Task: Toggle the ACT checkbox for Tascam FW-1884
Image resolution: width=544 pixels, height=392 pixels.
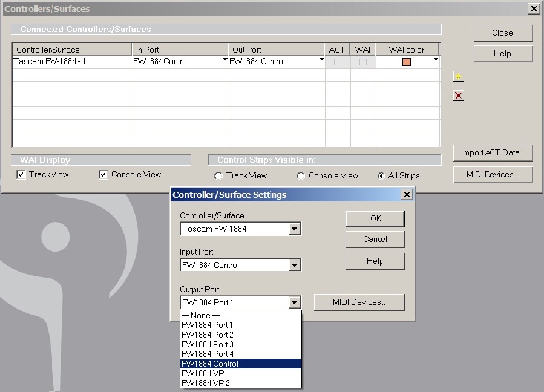Action: pyautogui.click(x=337, y=62)
